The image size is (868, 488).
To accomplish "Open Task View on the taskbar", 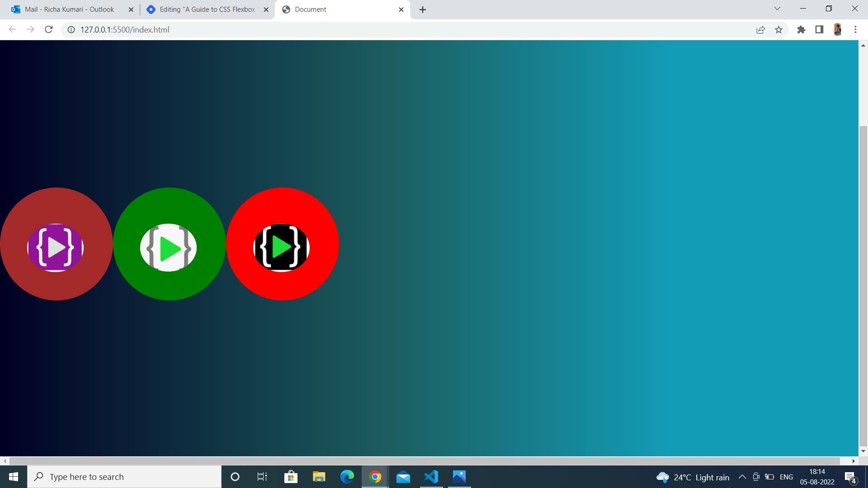I will 262,477.
